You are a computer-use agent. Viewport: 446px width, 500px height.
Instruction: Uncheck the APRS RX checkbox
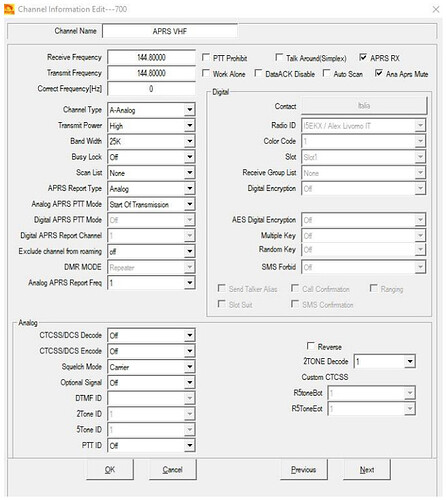[x=363, y=57]
